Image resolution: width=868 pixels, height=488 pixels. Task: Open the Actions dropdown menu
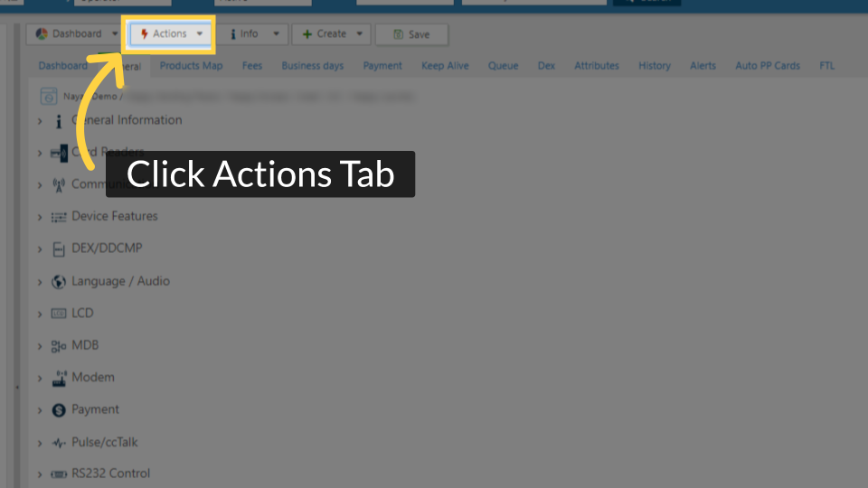[170, 34]
